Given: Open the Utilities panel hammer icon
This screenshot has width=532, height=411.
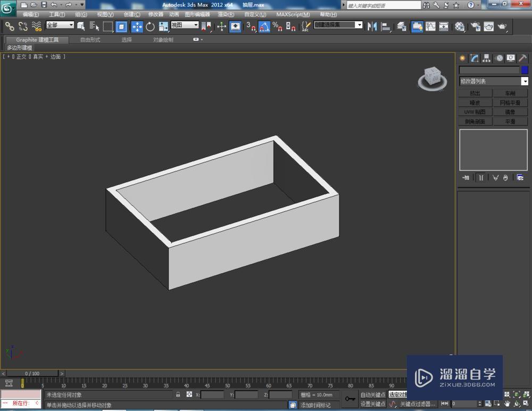Looking at the screenshot, I should (522, 58).
